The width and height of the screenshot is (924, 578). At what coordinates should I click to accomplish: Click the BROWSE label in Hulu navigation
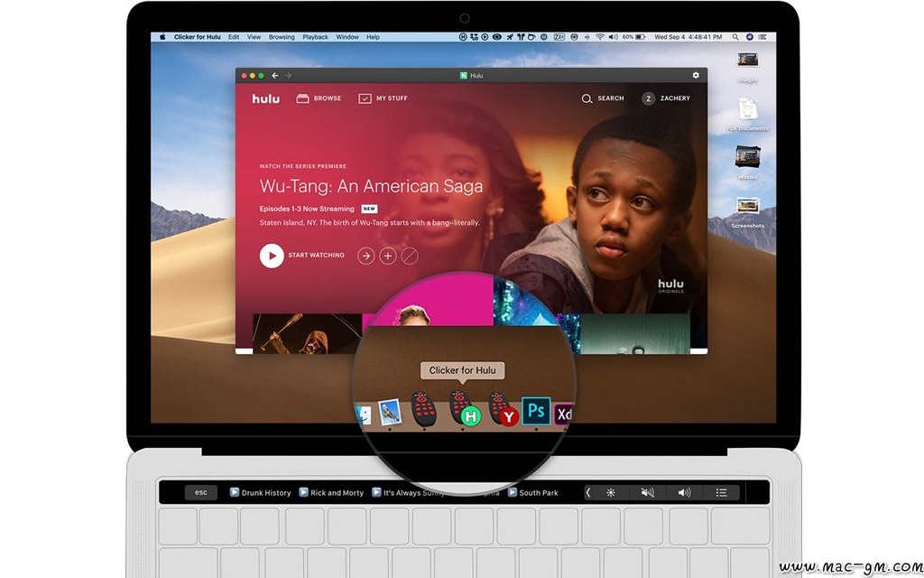328,98
